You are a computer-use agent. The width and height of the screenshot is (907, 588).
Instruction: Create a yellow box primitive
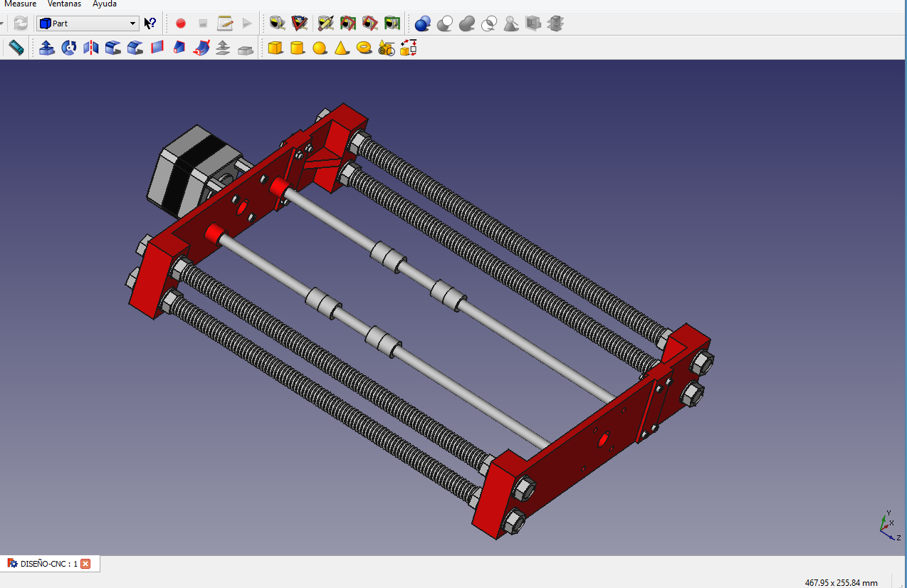point(275,48)
